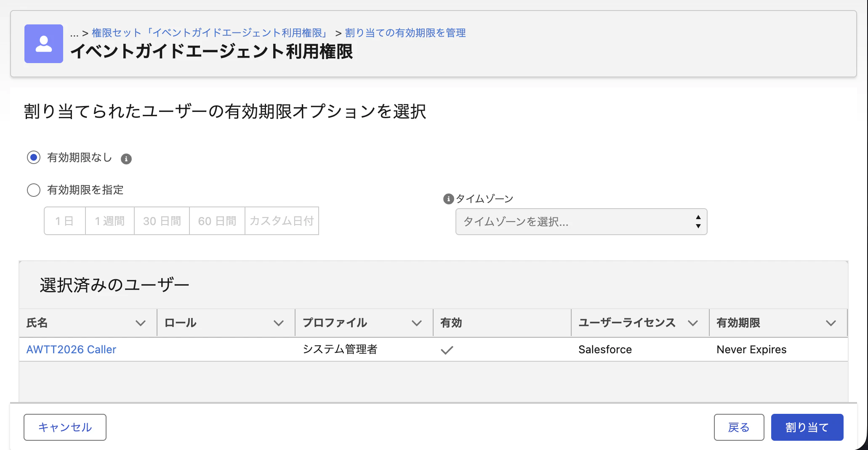Choose the 1 日 expiration option
868x450 pixels.
[x=65, y=221]
